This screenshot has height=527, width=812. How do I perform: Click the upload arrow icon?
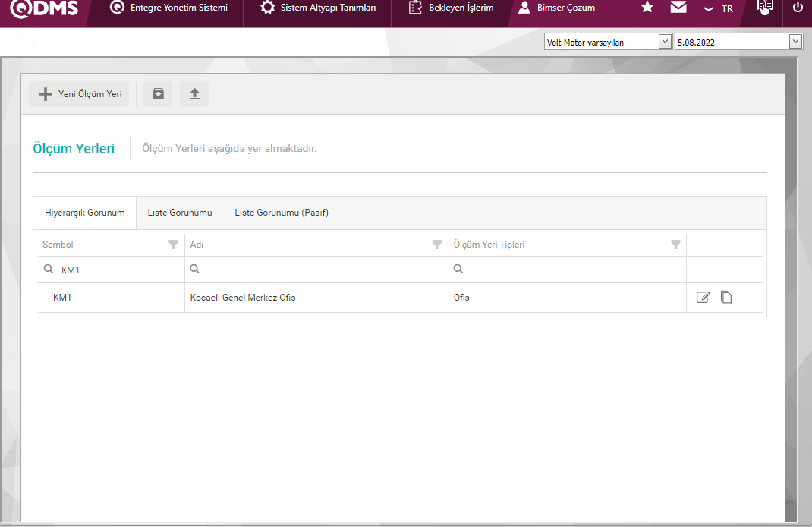[194, 94]
